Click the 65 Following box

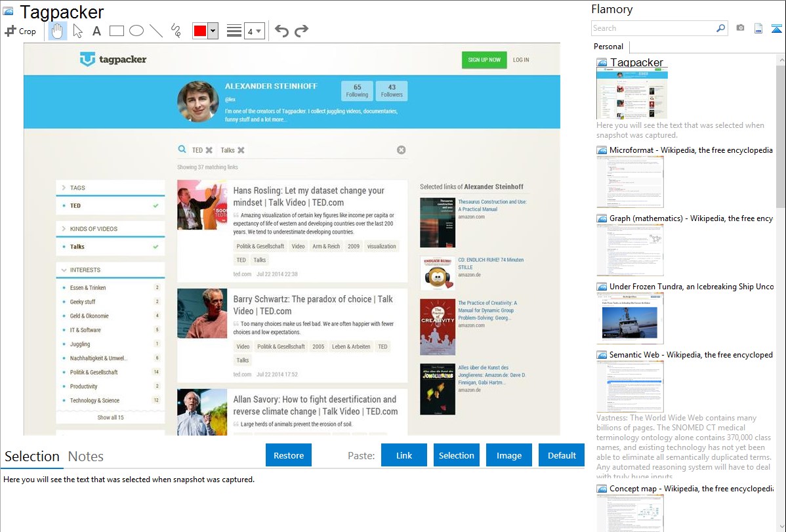[x=357, y=91]
